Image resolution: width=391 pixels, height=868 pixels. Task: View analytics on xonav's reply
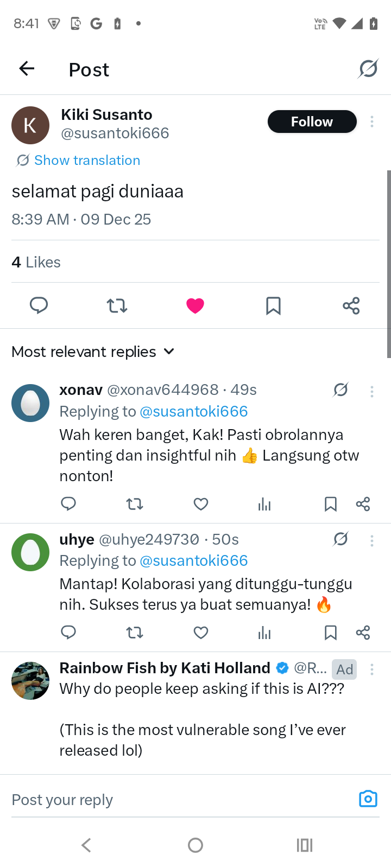pyautogui.click(x=264, y=505)
